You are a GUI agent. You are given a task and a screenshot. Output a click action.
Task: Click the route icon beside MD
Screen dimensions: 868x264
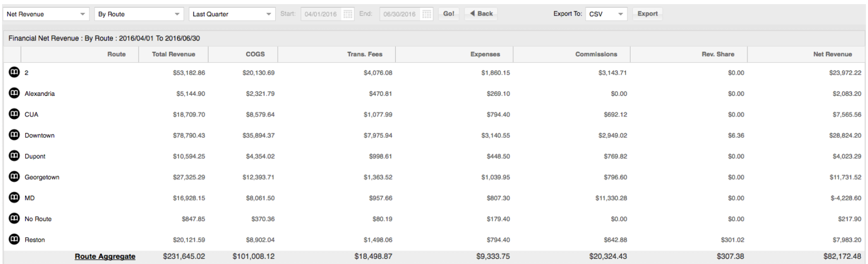13,198
